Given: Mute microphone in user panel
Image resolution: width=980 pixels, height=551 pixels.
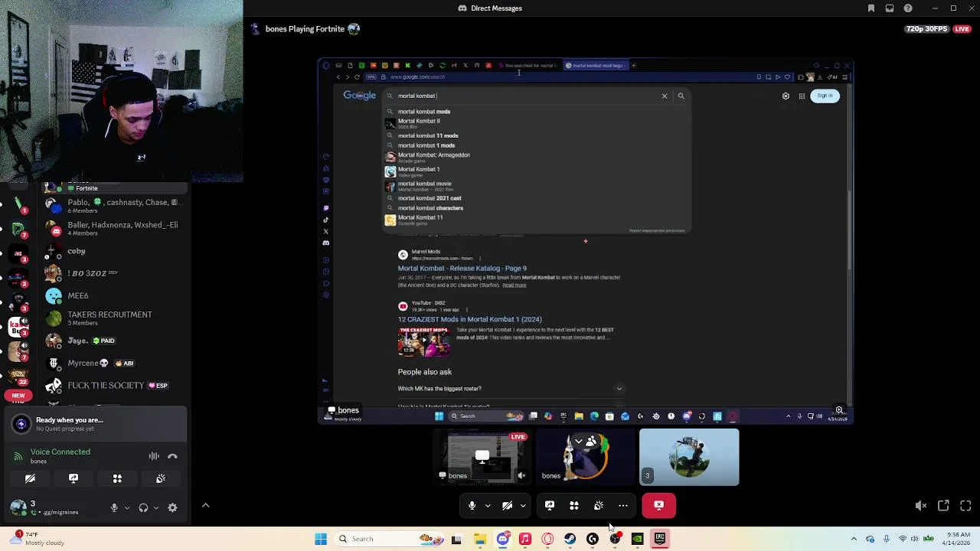Looking at the screenshot, I should coord(114,507).
